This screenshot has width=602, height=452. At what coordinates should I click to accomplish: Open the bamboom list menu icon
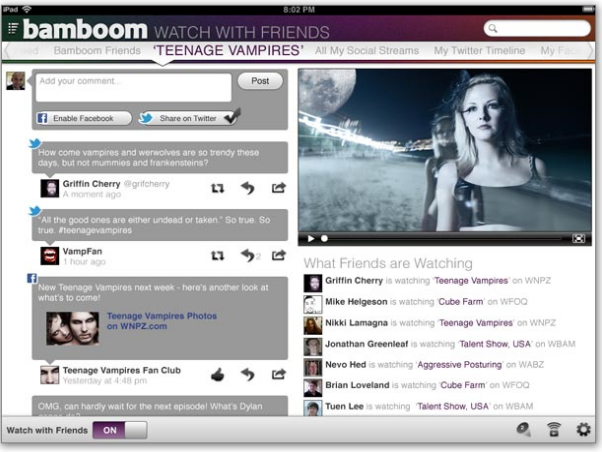[13, 28]
